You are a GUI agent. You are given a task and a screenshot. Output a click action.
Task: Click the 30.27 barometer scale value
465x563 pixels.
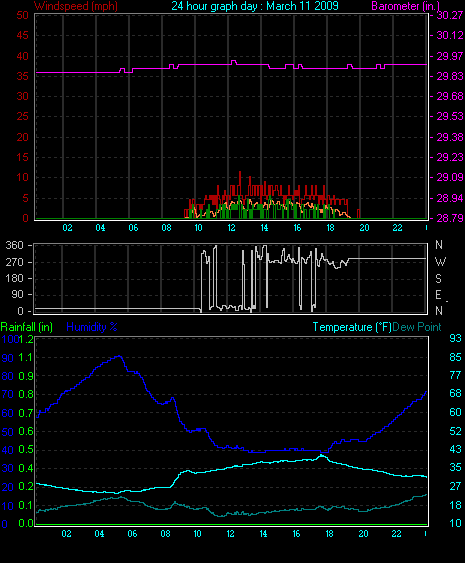[x=449, y=15]
